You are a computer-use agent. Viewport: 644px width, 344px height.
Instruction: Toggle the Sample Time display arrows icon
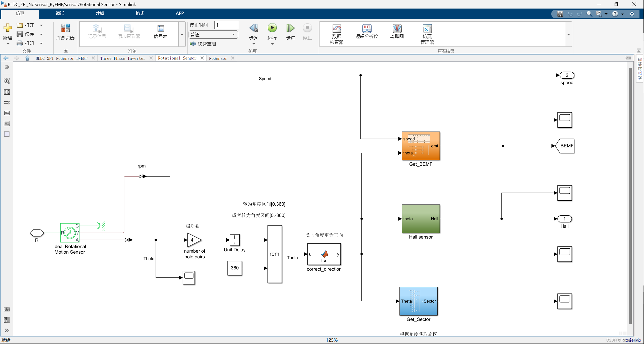[x=7, y=102]
